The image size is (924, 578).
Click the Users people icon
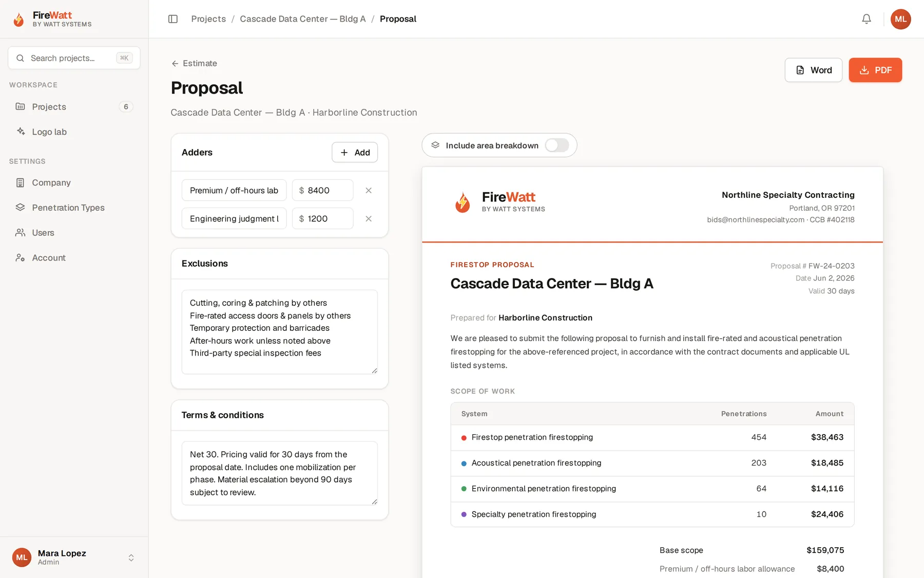(x=20, y=233)
